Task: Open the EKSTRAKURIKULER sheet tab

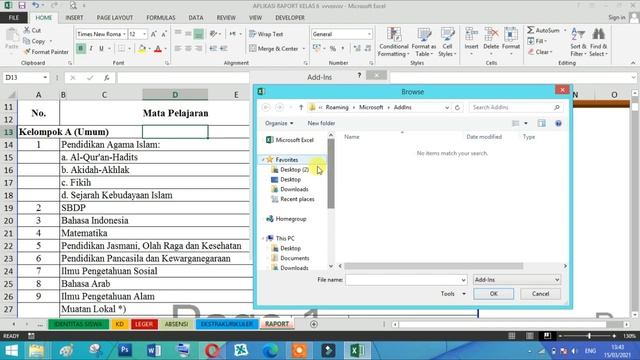Action: click(227, 324)
